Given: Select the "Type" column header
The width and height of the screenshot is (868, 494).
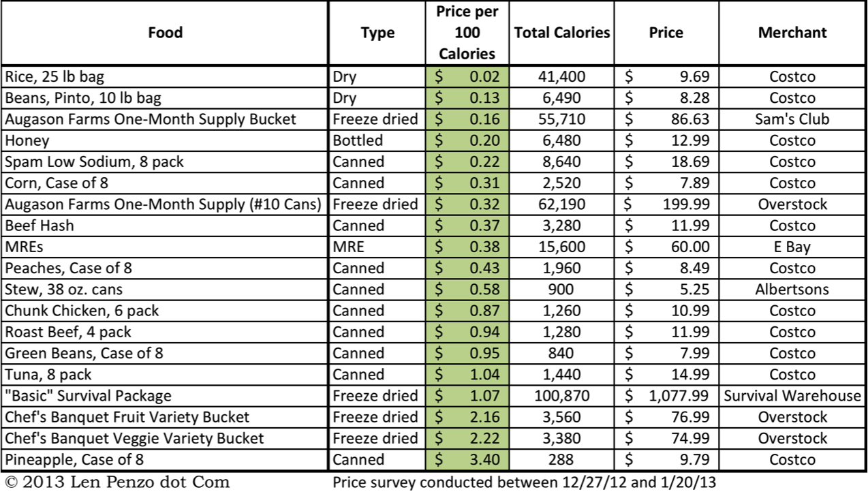Looking at the screenshot, I should (377, 33).
